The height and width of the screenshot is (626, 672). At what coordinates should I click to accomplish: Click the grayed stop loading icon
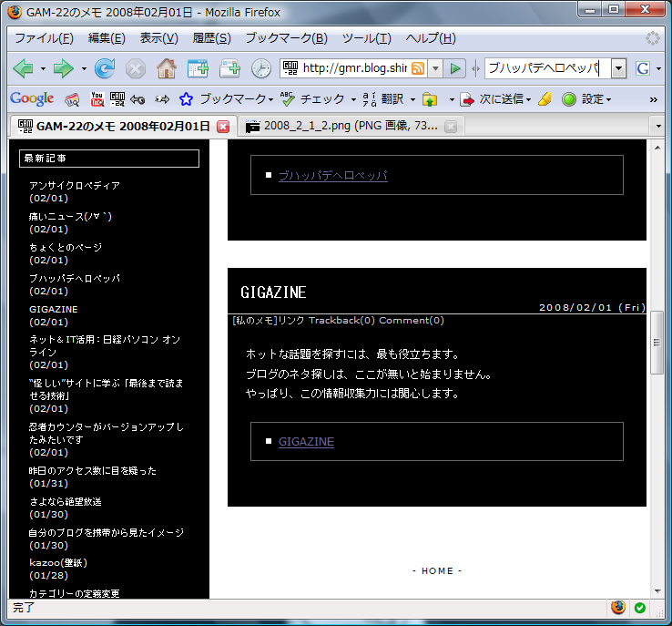[x=136, y=68]
